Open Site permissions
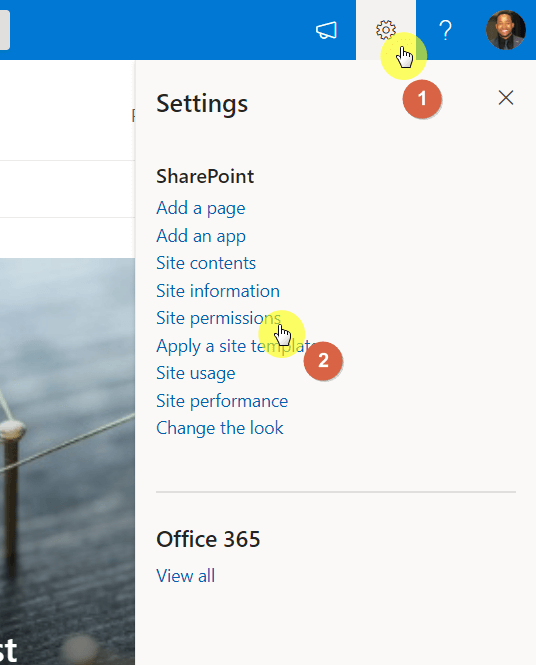Image resolution: width=536 pixels, height=665 pixels. point(218,318)
